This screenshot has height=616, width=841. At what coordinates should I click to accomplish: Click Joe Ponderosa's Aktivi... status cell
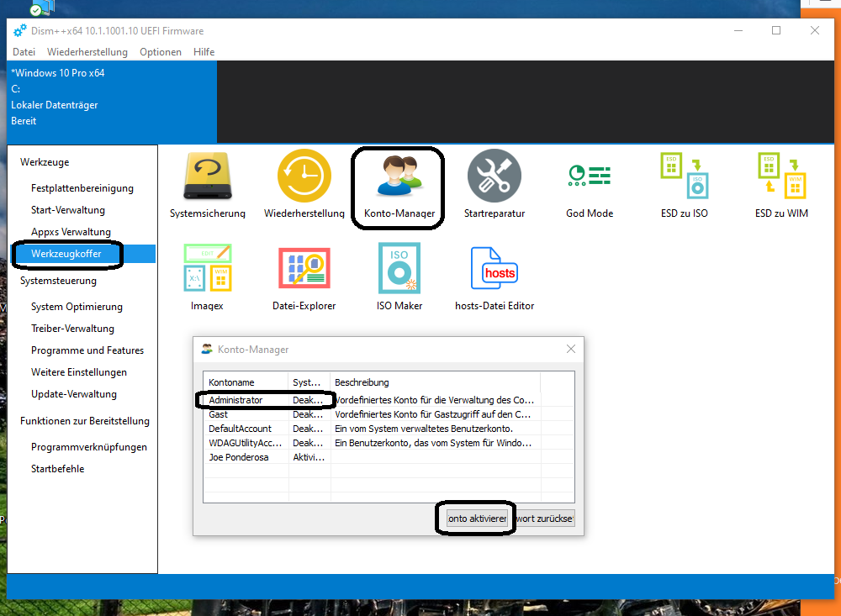309,457
